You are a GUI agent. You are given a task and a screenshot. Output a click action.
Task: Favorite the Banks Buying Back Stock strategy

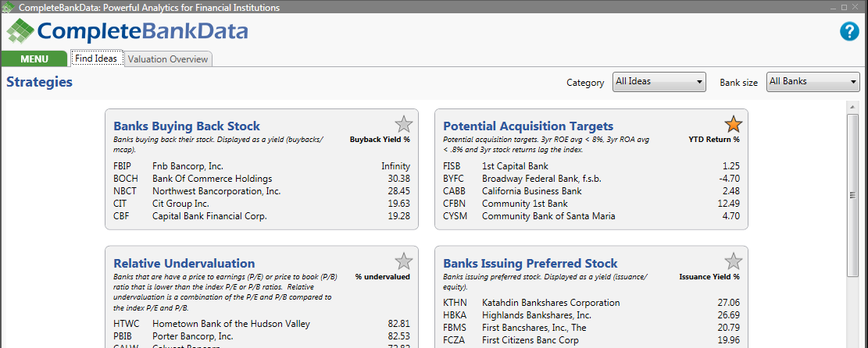point(403,124)
